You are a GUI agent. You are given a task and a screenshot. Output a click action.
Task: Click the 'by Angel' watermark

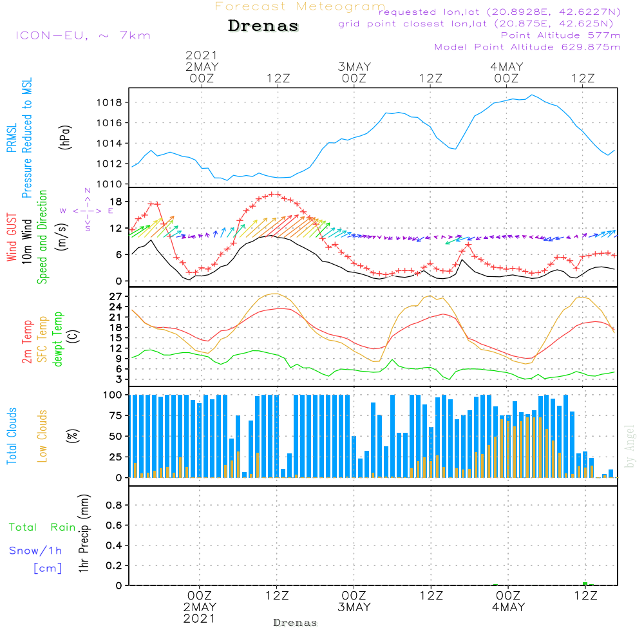click(x=630, y=446)
